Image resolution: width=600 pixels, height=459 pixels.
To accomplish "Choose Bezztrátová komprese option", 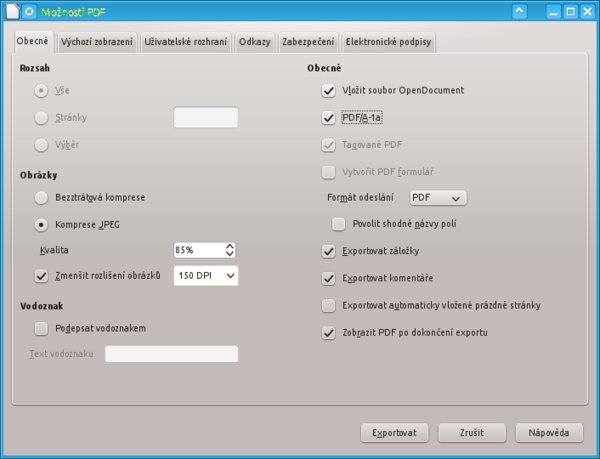I will click(x=41, y=198).
